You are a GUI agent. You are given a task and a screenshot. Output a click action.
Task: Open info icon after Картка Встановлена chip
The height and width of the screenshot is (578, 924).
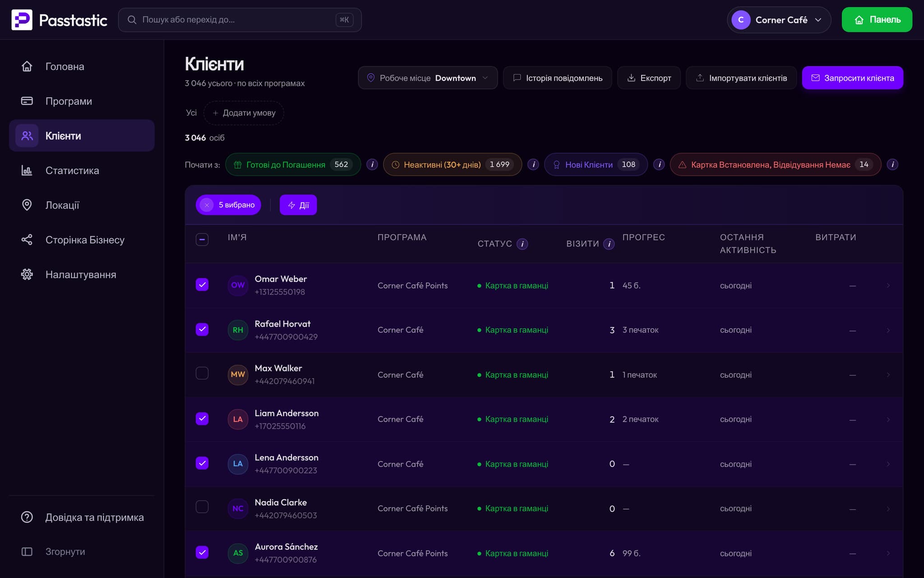point(892,164)
